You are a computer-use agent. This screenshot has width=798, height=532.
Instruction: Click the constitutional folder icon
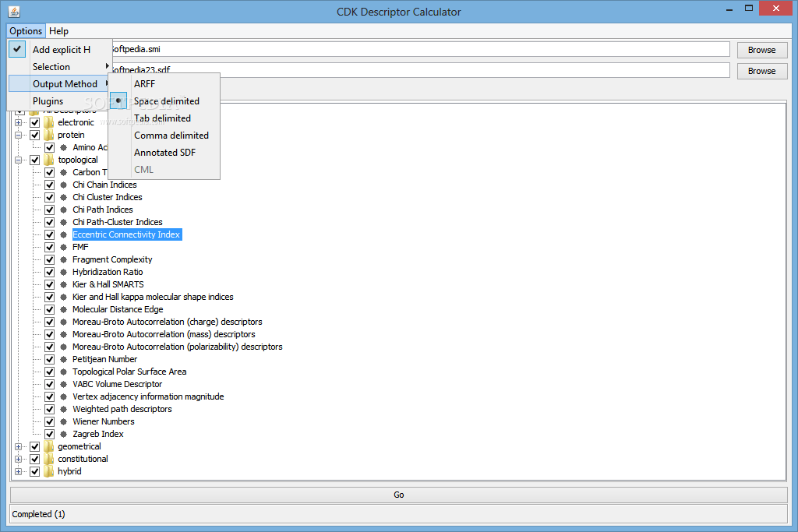(49, 459)
